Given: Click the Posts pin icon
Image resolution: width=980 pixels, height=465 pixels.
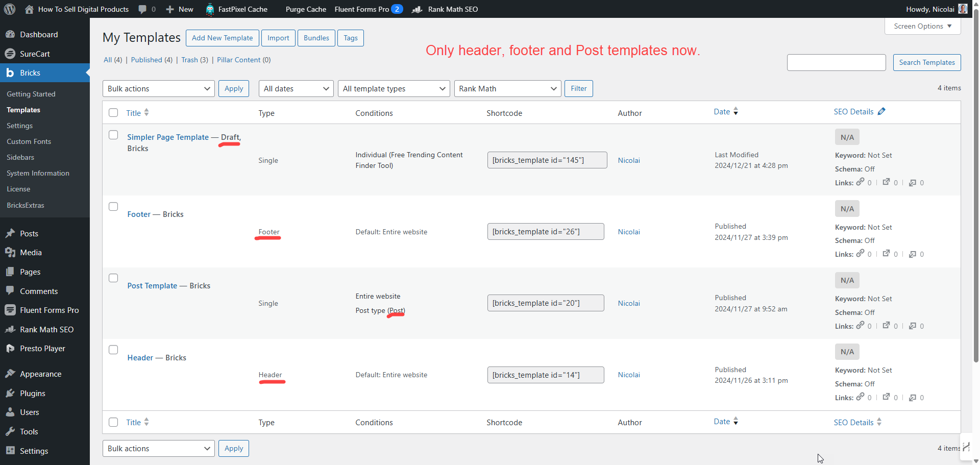Looking at the screenshot, I should [10, 233].
